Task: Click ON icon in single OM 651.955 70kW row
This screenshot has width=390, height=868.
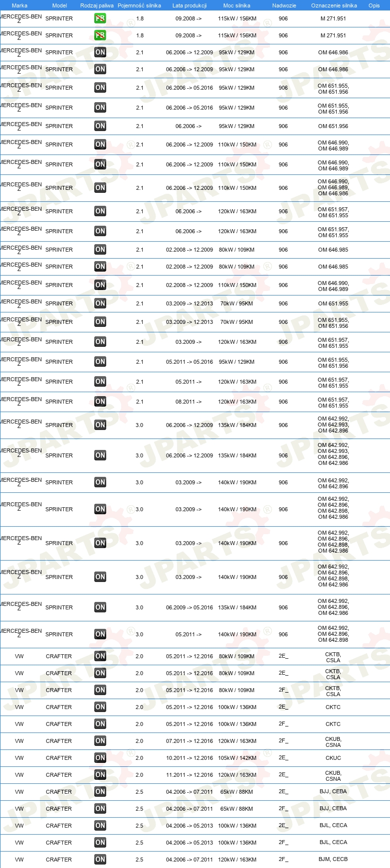Action: (100, 303)
